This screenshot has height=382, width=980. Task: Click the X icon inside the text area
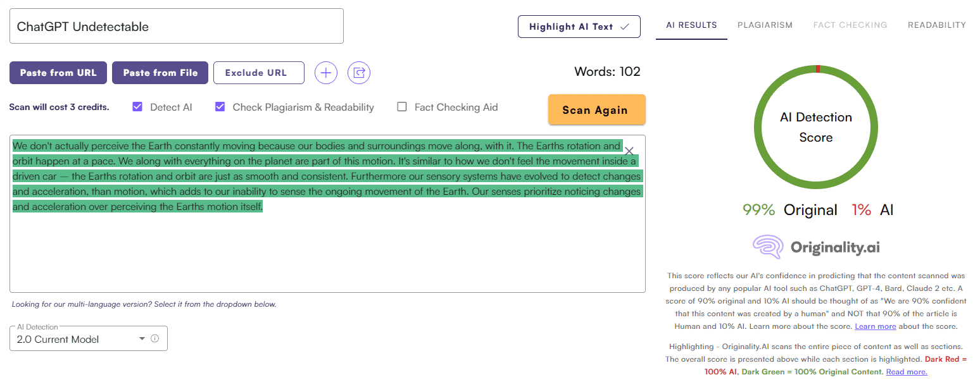pyautogui.click(x=629, y=151)
